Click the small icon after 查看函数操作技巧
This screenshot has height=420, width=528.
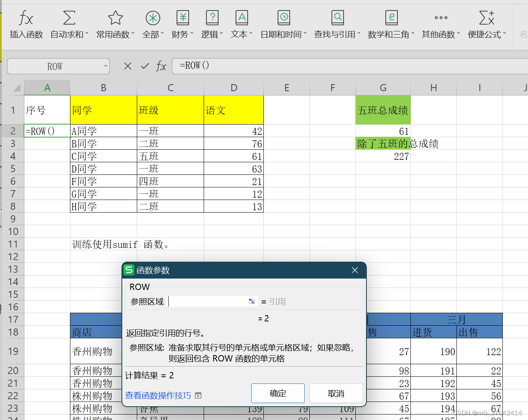[x=198, y=395]
